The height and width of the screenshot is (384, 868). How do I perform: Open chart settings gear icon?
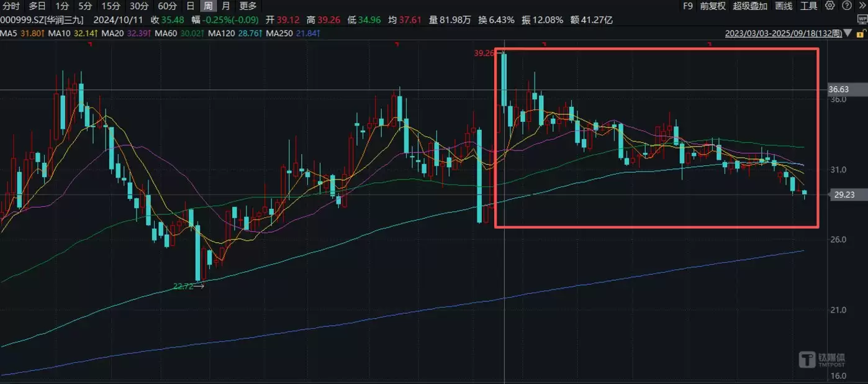(830, 6)
